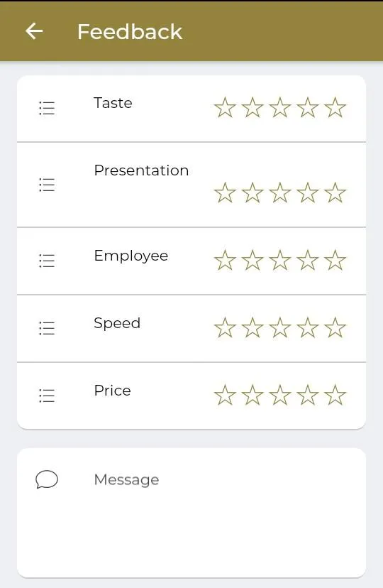Tap the list icon beside Price

[x=47, y=396]
